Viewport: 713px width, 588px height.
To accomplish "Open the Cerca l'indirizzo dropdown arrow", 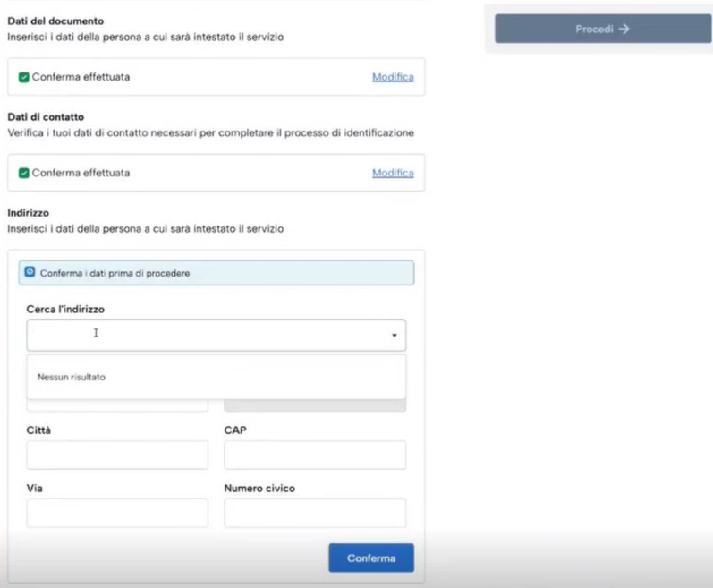I will click(394, 335).
